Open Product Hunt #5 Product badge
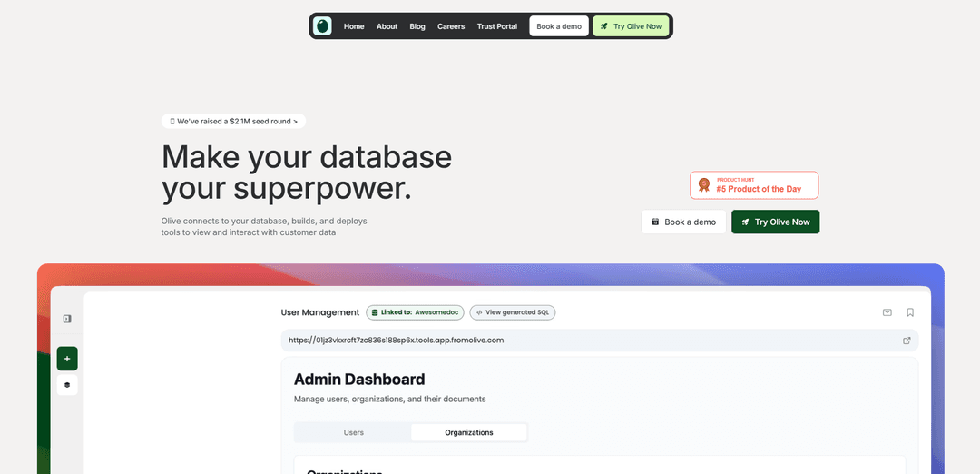The image size is (980, 474). (754, 185)
